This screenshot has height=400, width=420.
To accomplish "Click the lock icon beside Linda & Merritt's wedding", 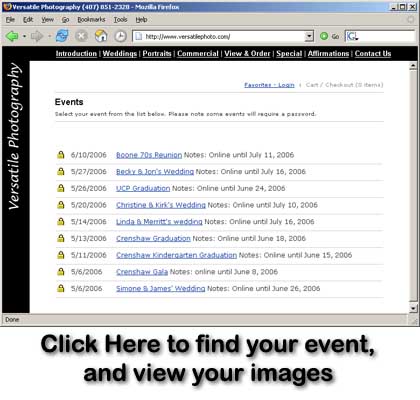I will (x=60, y=221).
